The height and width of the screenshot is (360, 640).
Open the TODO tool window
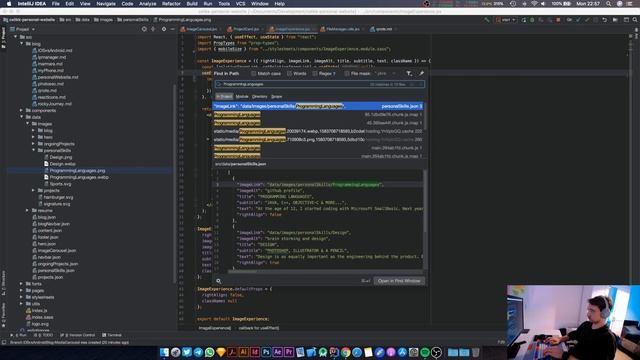coord(45,335)
